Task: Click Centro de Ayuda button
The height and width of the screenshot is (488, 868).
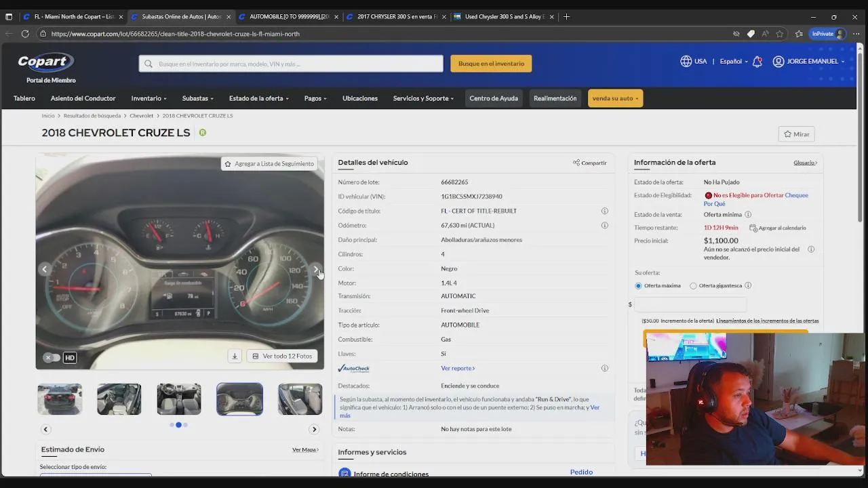Action: coord(494,98)
